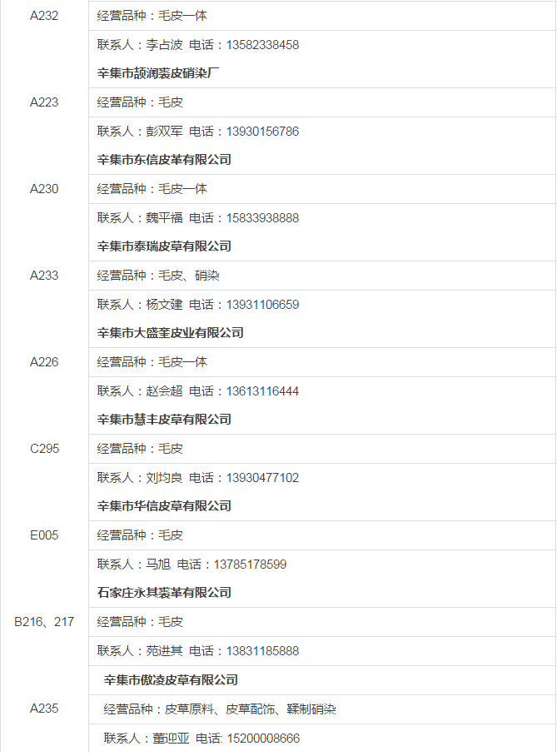Screen dimensions: 557x756
Task: Select phone number 13613116444
Action: [262, 391]
